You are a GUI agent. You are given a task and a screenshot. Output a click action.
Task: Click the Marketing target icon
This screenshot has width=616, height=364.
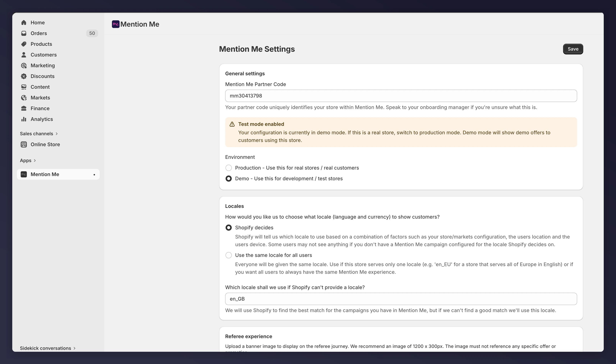click(24, 66)
